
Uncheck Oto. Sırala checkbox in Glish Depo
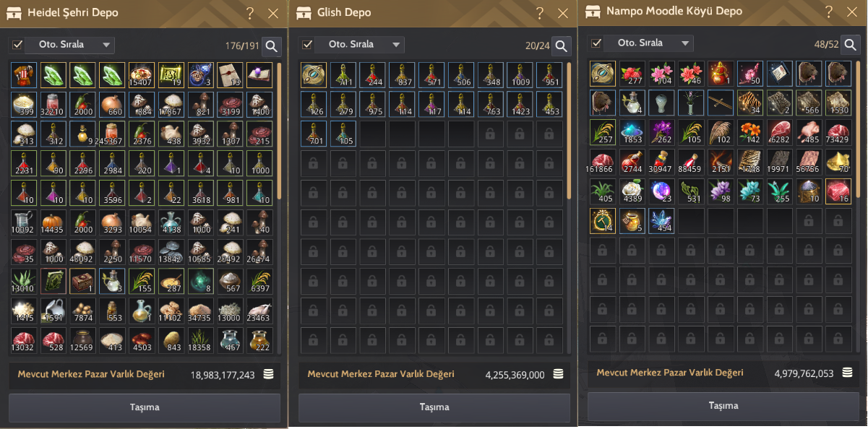pos(307,45)
